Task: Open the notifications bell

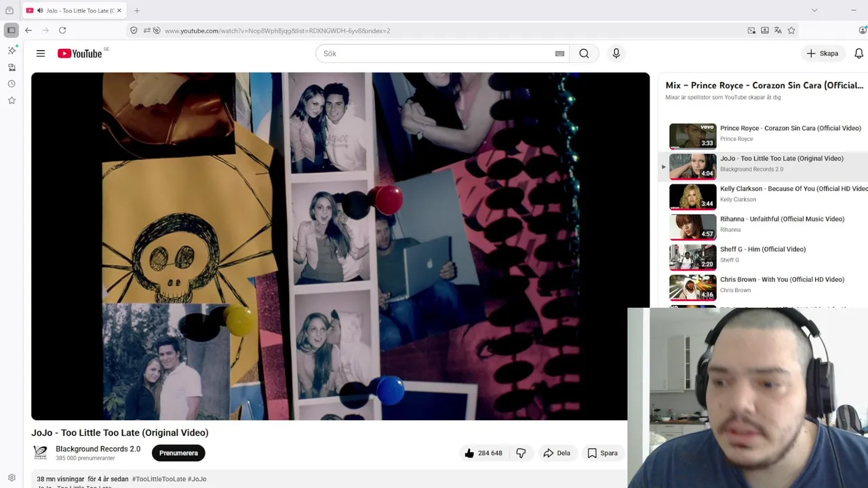Action: point(859,54)
